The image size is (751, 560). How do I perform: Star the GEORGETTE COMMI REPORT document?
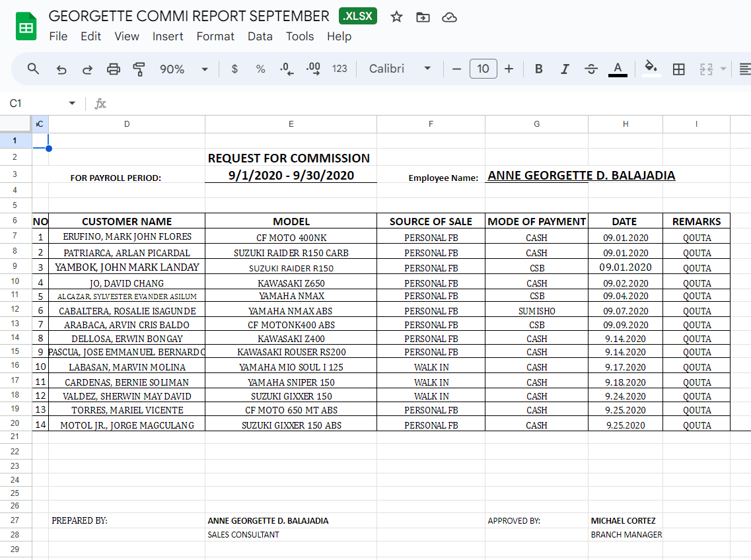click(x=396, y=17)
